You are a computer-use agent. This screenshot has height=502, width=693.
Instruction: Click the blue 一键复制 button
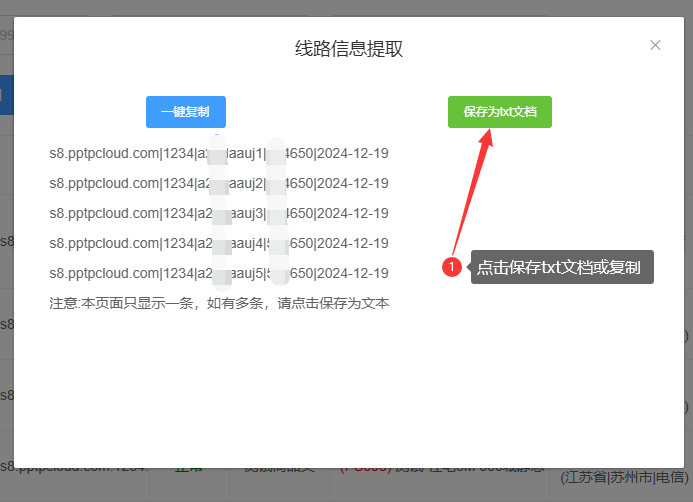tap(186, 112)
